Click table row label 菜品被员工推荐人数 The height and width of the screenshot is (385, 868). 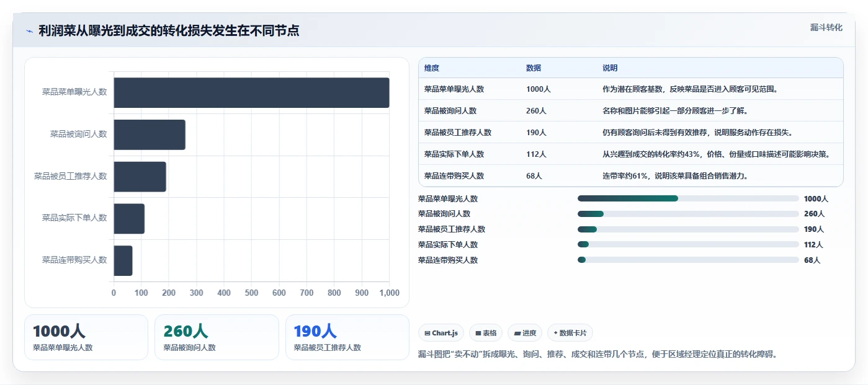point(458,132)
